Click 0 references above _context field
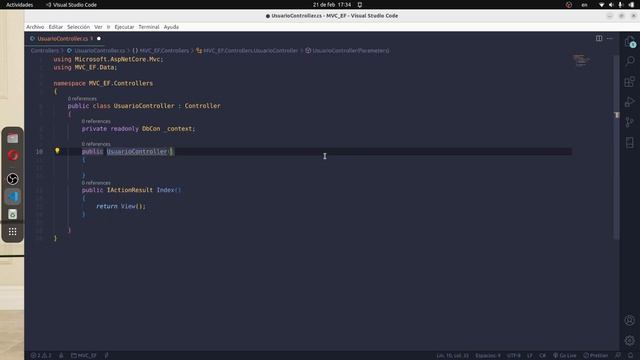640x360 pixels. click(96, 121)
